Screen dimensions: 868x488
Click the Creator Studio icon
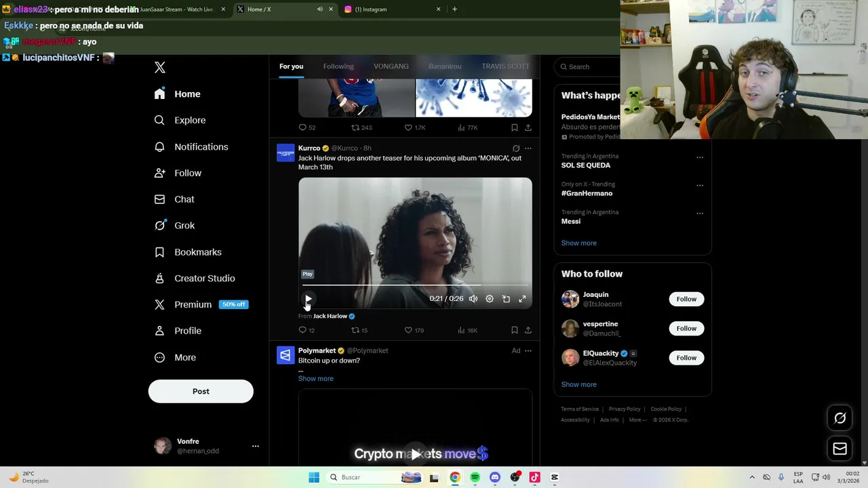[x=159, y=278]
